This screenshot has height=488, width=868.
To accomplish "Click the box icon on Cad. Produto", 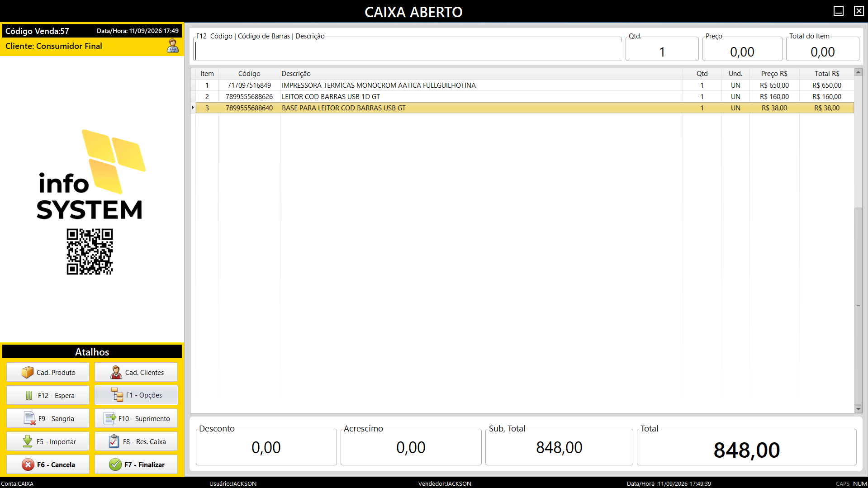I will (x=28, y=372).
